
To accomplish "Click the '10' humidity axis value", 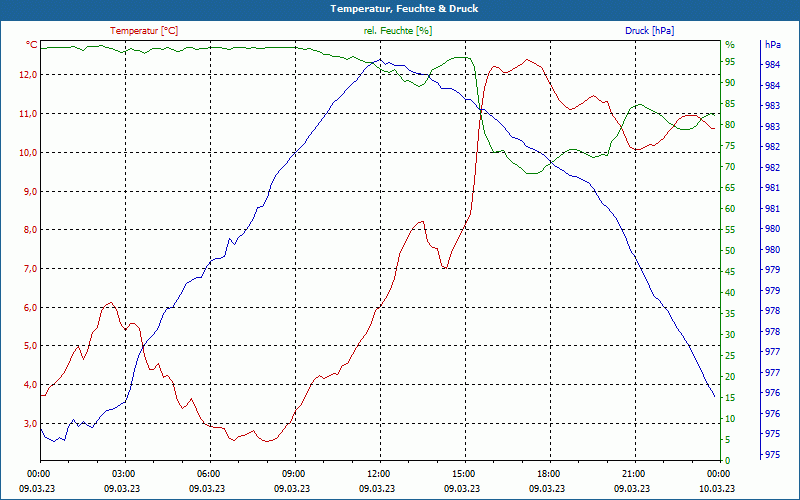I will [x=730, y=419].
